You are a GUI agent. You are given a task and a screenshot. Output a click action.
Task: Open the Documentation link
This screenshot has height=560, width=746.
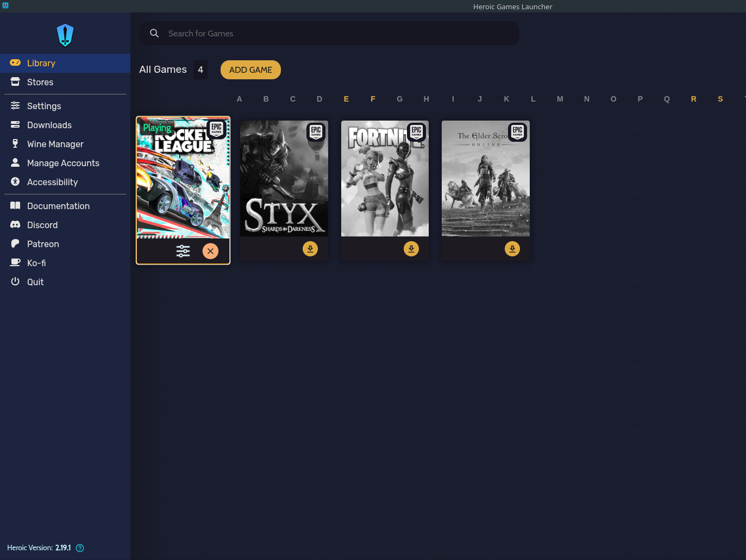coord(65,206)
